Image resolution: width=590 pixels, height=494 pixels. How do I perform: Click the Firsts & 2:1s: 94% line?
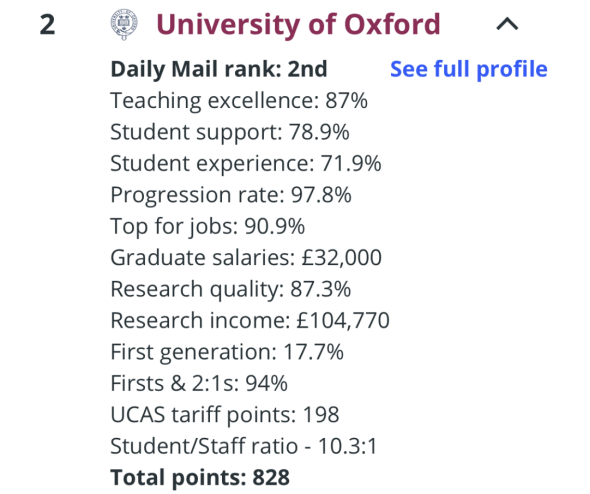199,383
